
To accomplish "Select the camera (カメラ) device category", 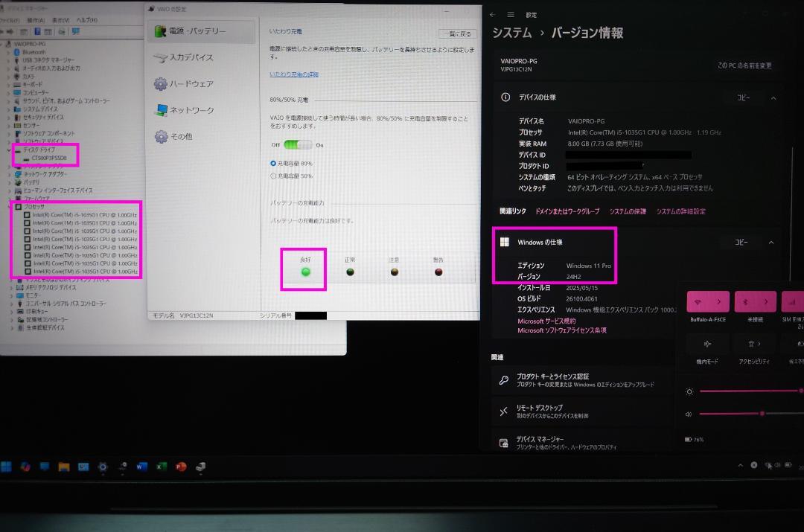I will point(25,77).
